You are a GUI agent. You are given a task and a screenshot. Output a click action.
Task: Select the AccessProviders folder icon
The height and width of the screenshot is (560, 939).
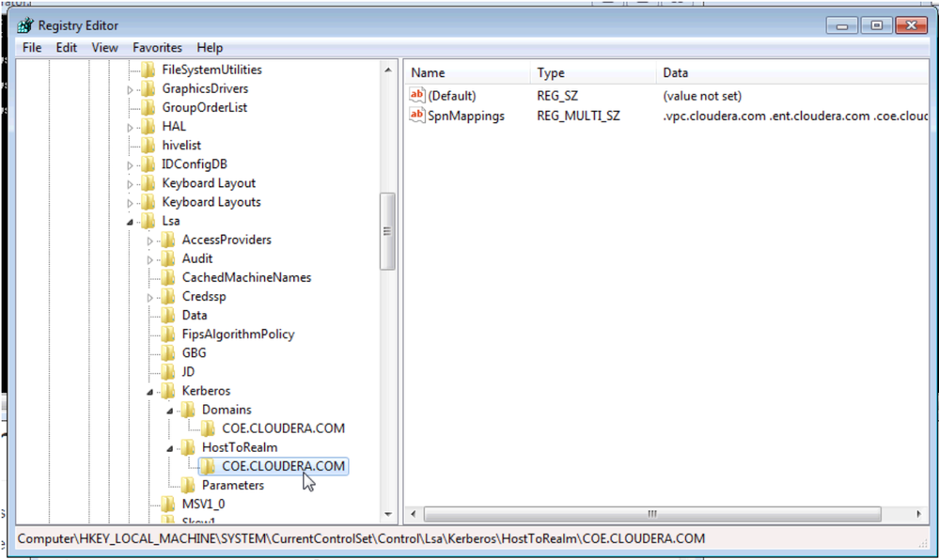click(x=168, y=240)
